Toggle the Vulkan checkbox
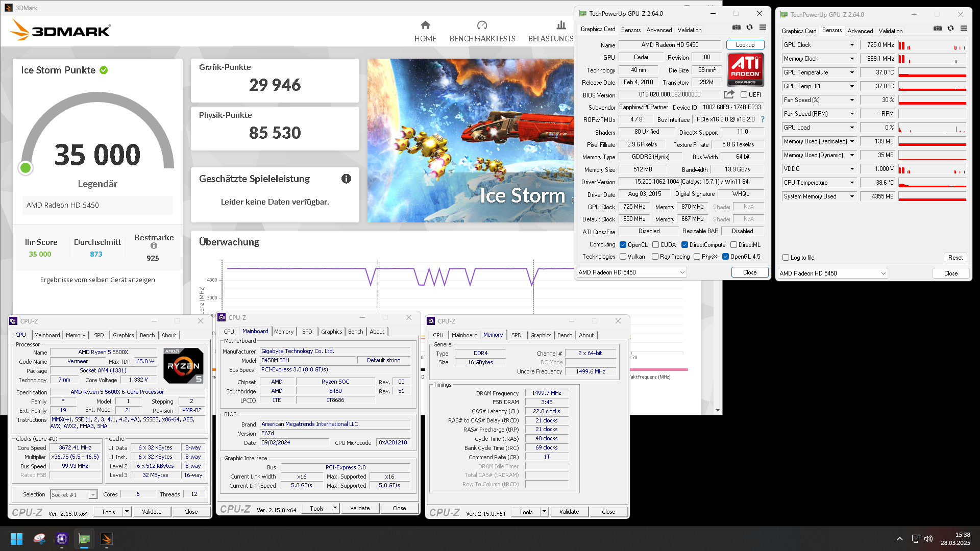Image resolution: width=980 pixels, height=551 pixels. click(x=623, y=257)
